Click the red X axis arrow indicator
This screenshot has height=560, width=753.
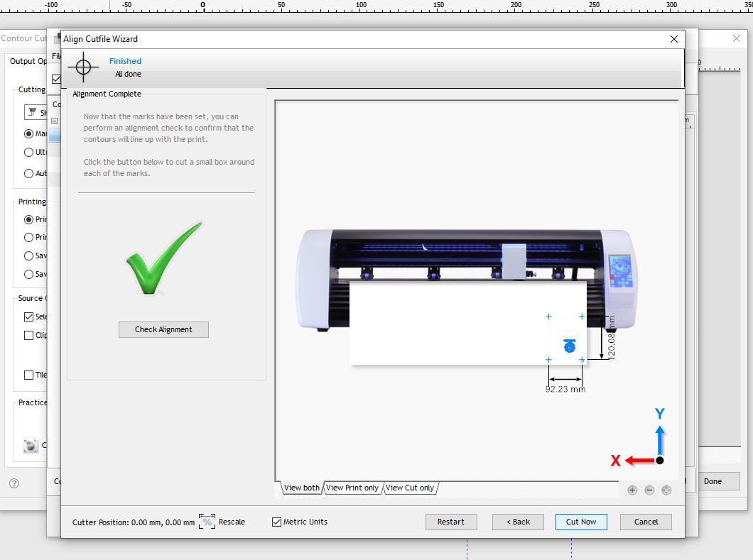[639, 461]
